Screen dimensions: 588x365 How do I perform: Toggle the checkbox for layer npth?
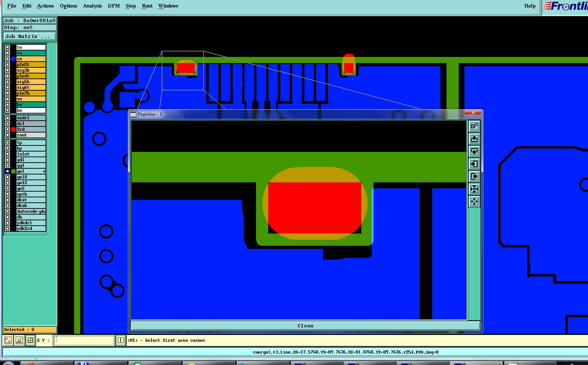click(x=7, y=194)
